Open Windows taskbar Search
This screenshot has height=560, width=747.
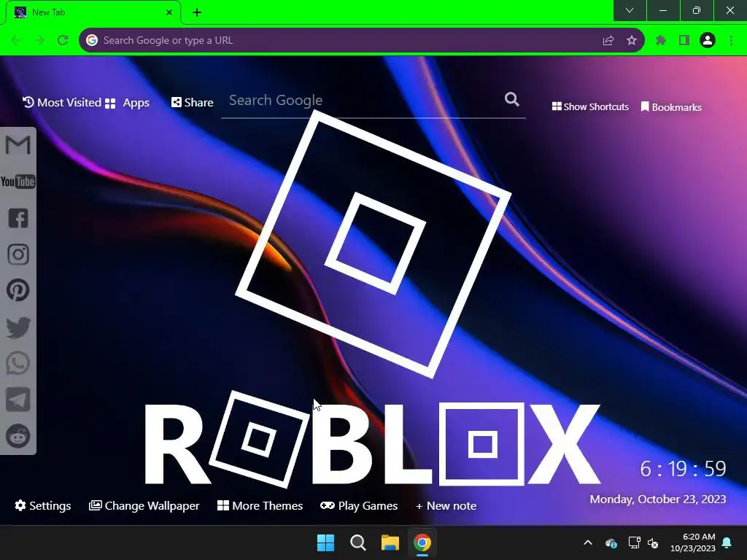tap(357, 542)
